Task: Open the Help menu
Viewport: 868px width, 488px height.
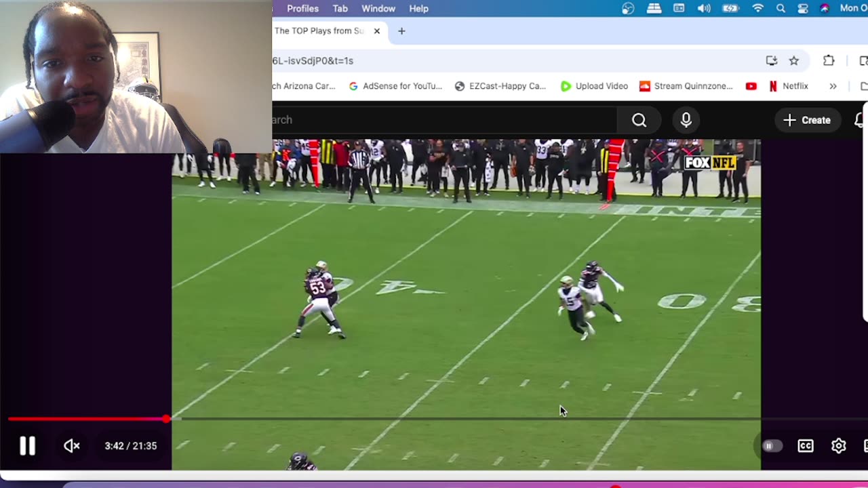Action: [x=418, y=8]
